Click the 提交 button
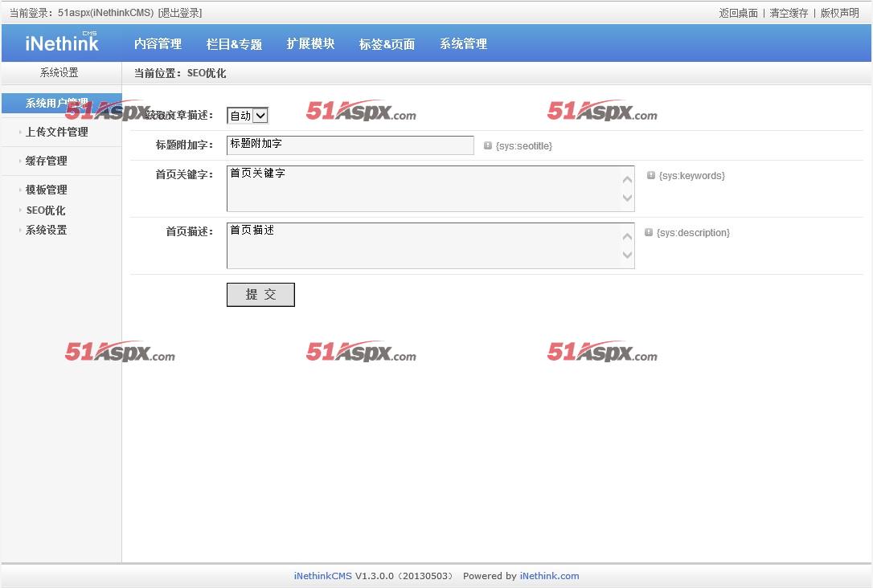This screenshot has width=873, height=588. pos(260,295)
